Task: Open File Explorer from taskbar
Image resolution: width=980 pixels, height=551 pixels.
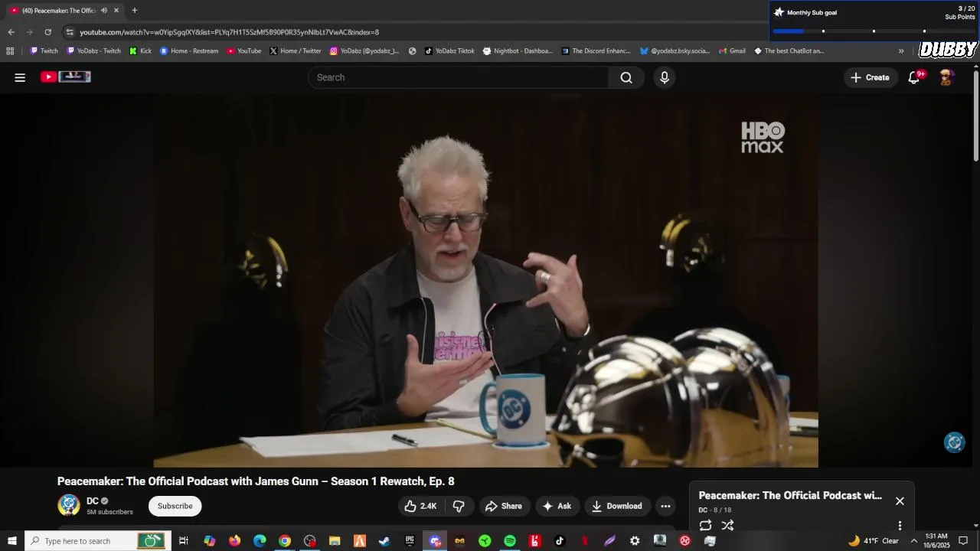Action: (335, 541)
